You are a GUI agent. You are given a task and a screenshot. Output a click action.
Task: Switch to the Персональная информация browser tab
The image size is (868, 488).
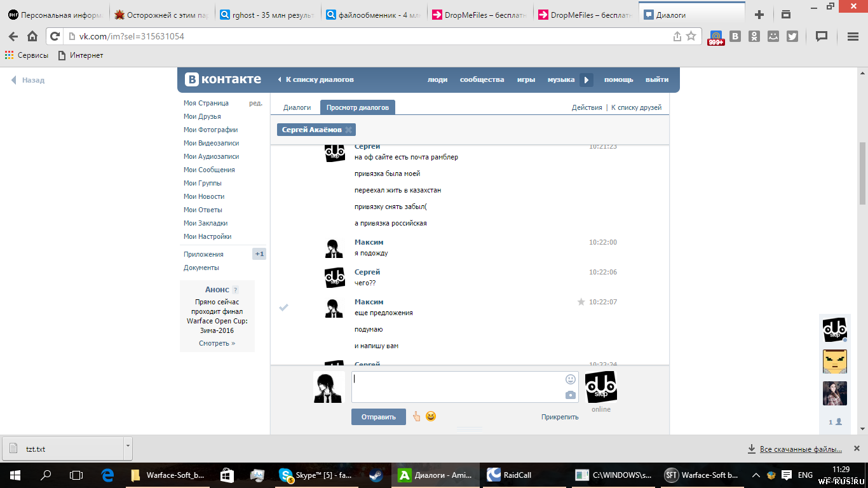pyautogui.click(x=54, y=15)
